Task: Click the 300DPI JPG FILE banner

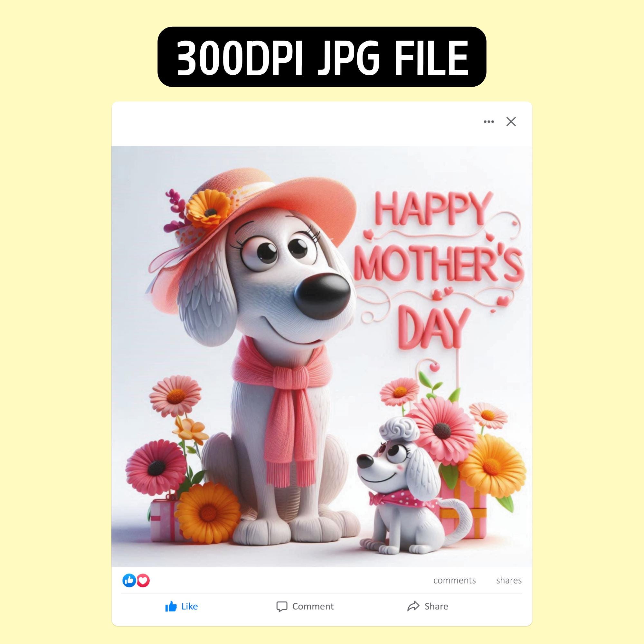Action: coord(322,57)
